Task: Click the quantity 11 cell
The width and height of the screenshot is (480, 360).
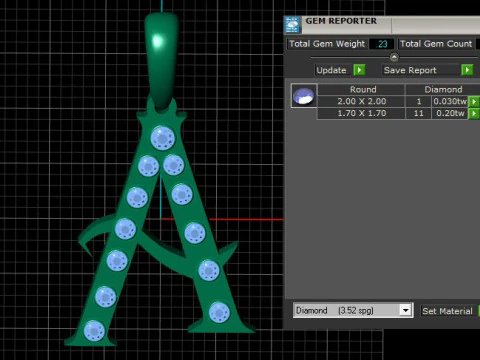Action: [x=419, y=113]
